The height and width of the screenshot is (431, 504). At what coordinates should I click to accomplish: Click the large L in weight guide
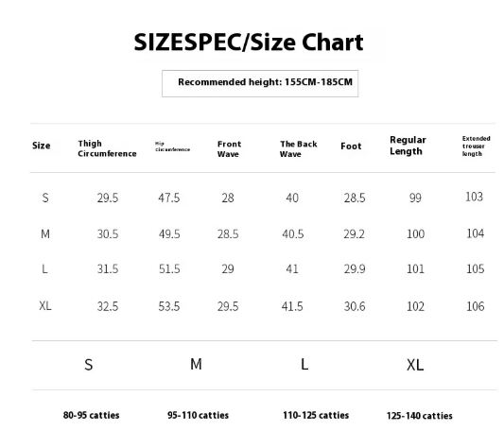click(304, 365)
